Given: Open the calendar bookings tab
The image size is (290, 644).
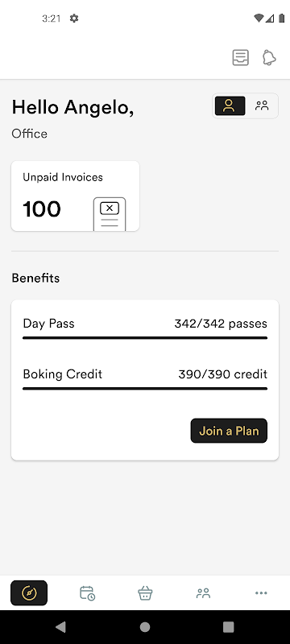Looking at the screenshot, I should 87,592.
